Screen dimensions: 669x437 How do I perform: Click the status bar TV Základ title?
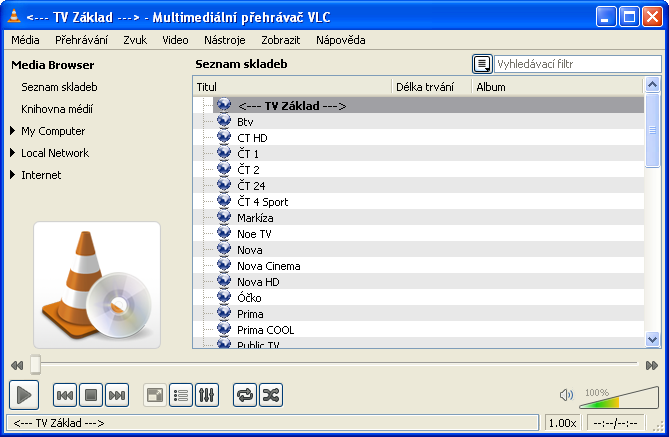point(59,423)
